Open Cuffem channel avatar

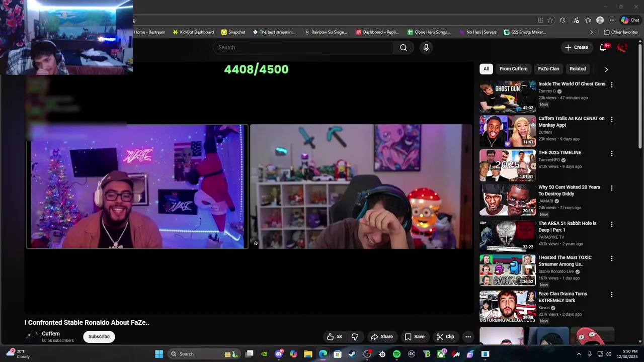[31, 336]
